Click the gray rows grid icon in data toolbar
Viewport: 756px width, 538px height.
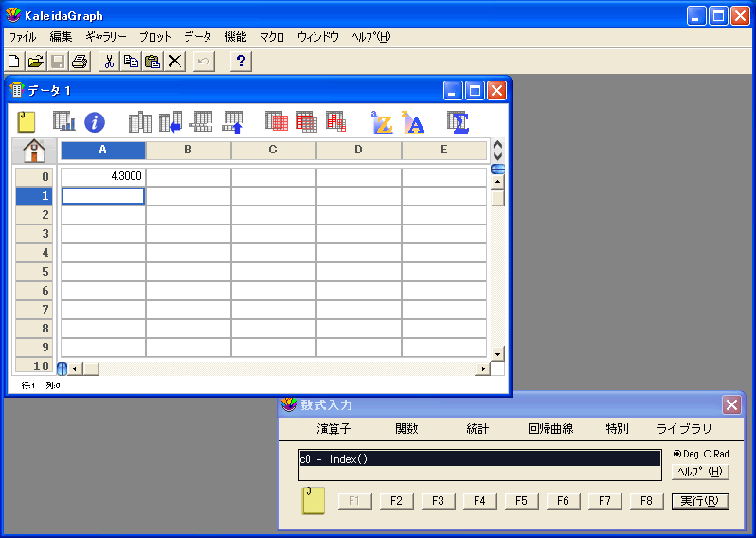pos(201,121)
